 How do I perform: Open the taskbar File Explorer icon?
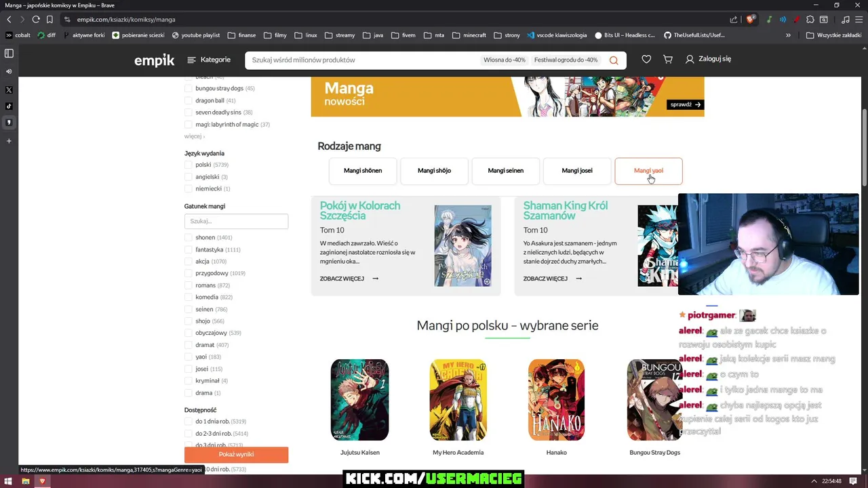(x=25, y=481)
